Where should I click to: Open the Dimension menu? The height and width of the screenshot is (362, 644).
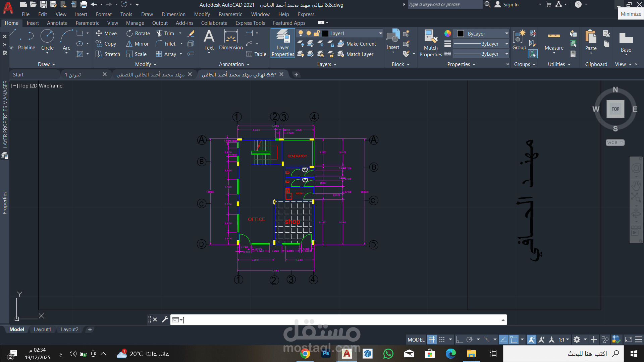[173, 14]
